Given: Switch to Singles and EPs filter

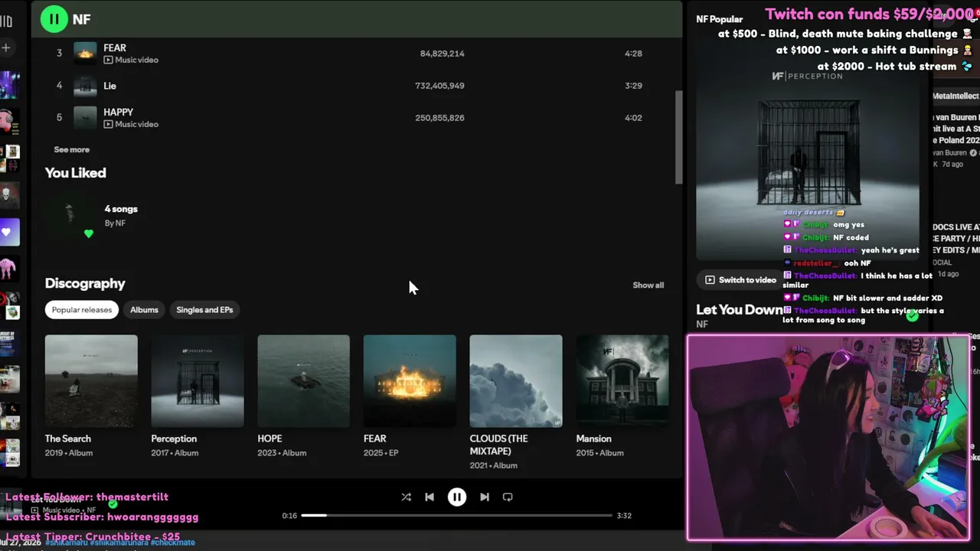Looking at the screenshot, I should [x=204, y=310].
